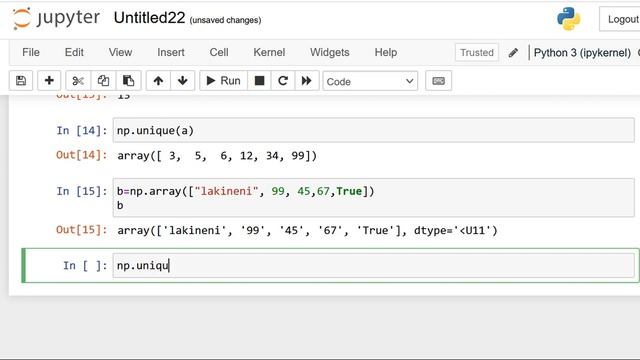Image resolution: width=640 pixels, height=360 pixels.
Task: Click the dtype='<U11' output text
Action: 456,231
